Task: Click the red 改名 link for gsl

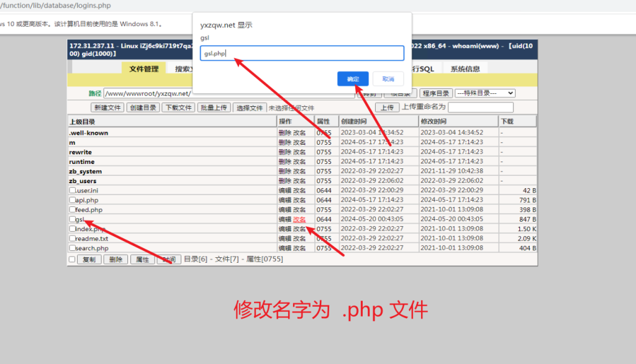Action: tap(299, 219)
